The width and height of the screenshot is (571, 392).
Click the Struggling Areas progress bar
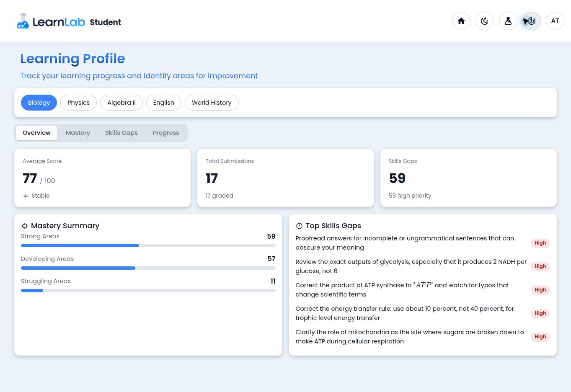[148, 291]
